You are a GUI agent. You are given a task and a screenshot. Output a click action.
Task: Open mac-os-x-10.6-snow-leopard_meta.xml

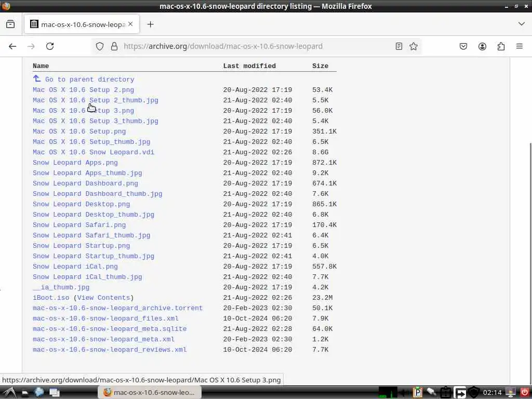tap(103, 339)
